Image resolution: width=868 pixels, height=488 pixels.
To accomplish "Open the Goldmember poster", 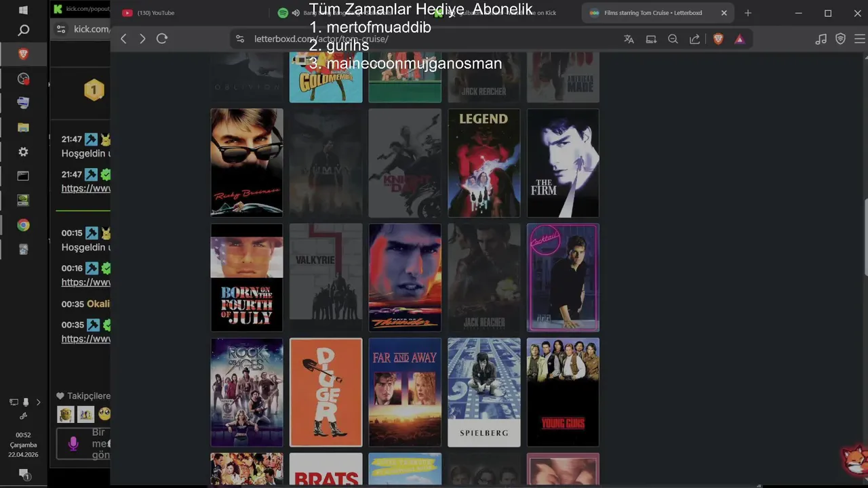I will [325, 77].
